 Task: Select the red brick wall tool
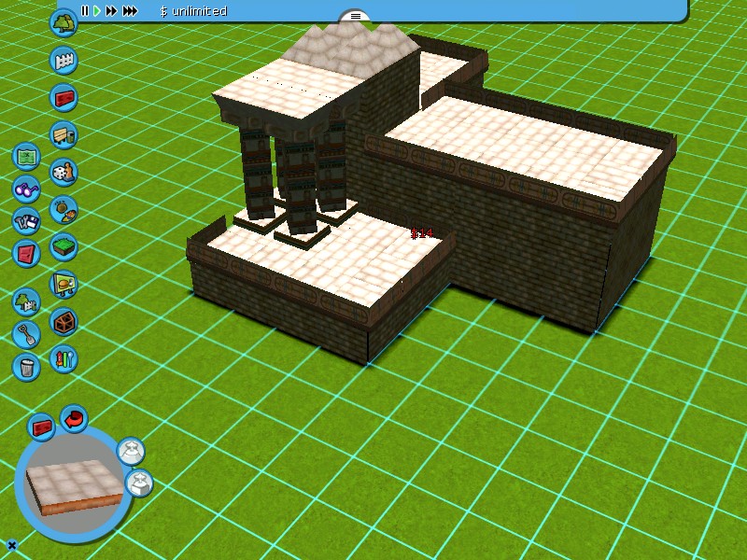pyautogui.click(x=63, y=97)
